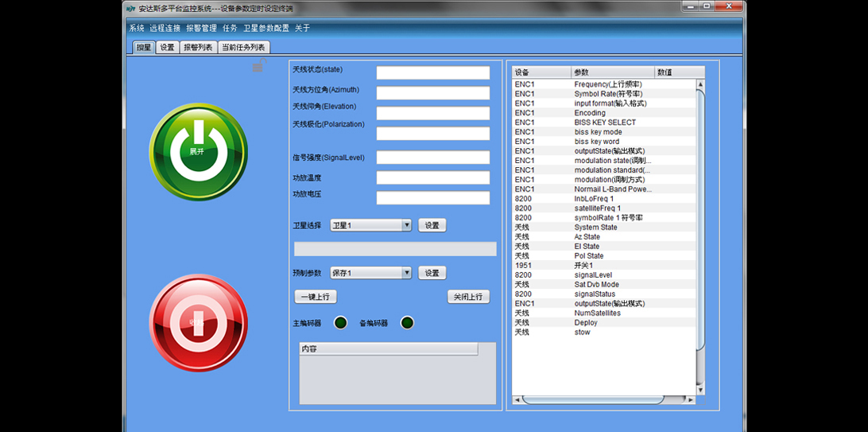Click the scroll-up arrow in parameter list

[x=700, y=84]
